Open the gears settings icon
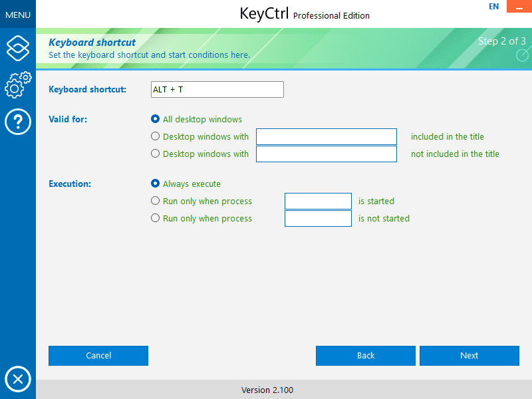Image resolution: width=532 pixels, height=399 pixels. click(x=18, y=85)
